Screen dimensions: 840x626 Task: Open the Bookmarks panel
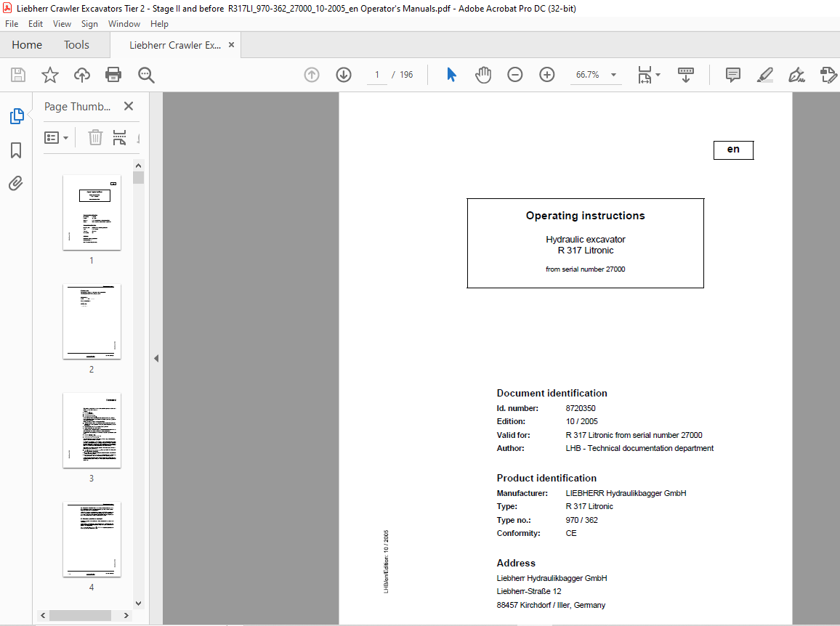(x=16, y=150)
